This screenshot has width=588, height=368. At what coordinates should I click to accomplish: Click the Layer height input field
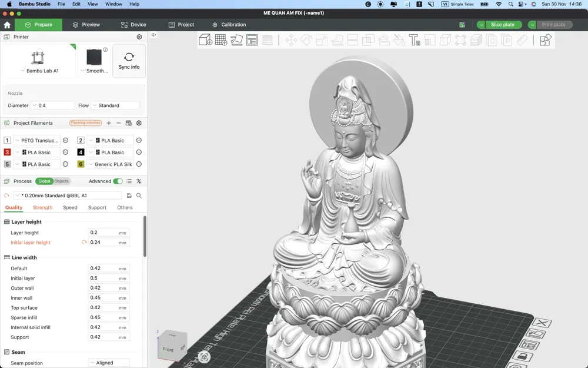point(109,233)
